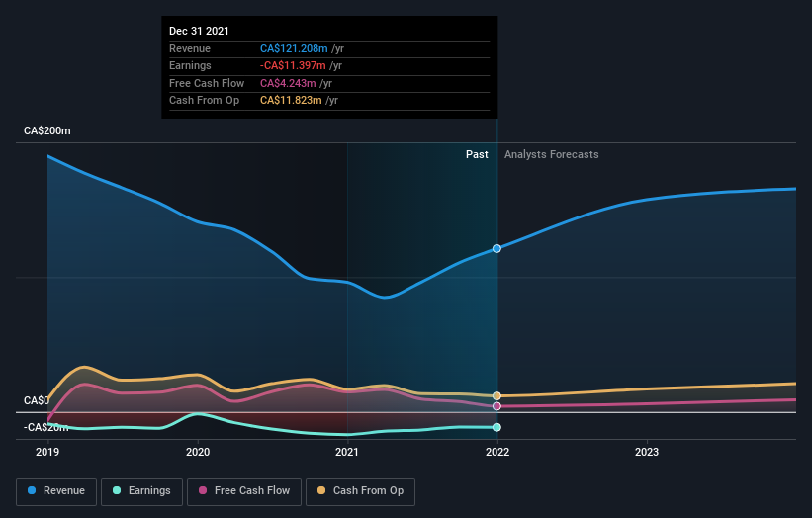The height and width of the screenshot is (518, 812).
Task: Click the -CA$11.397m earnings value in tooltip
Action: (293, 65)
